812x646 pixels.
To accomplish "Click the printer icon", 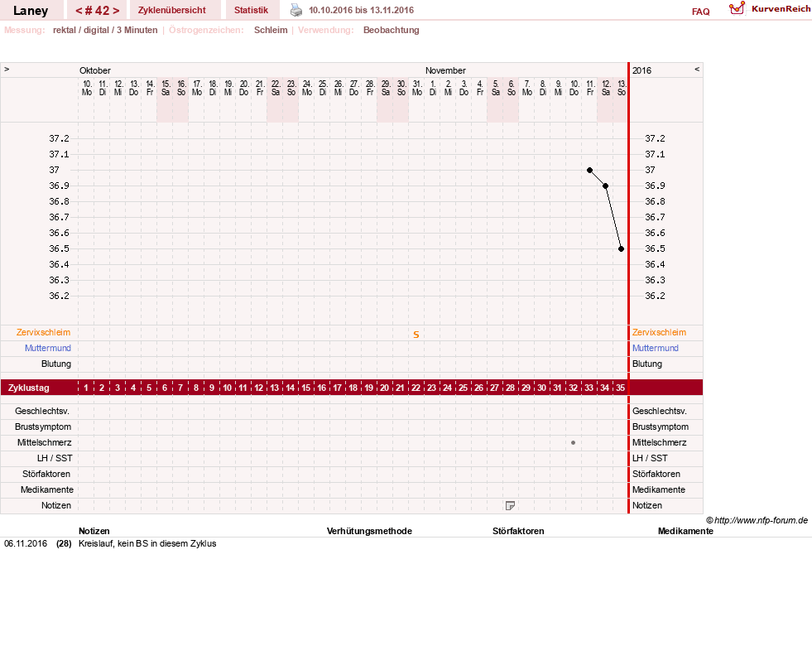I will pyautogui.click(x=296, y=10).
